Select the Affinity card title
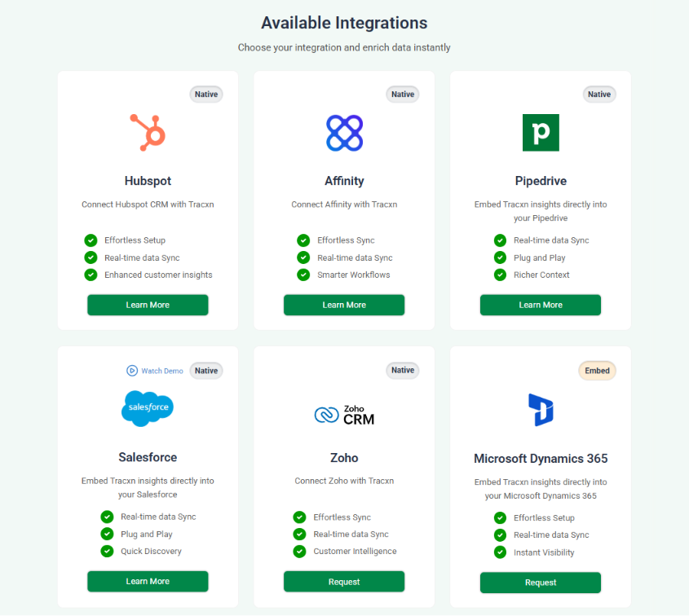 tap(344, 181)
